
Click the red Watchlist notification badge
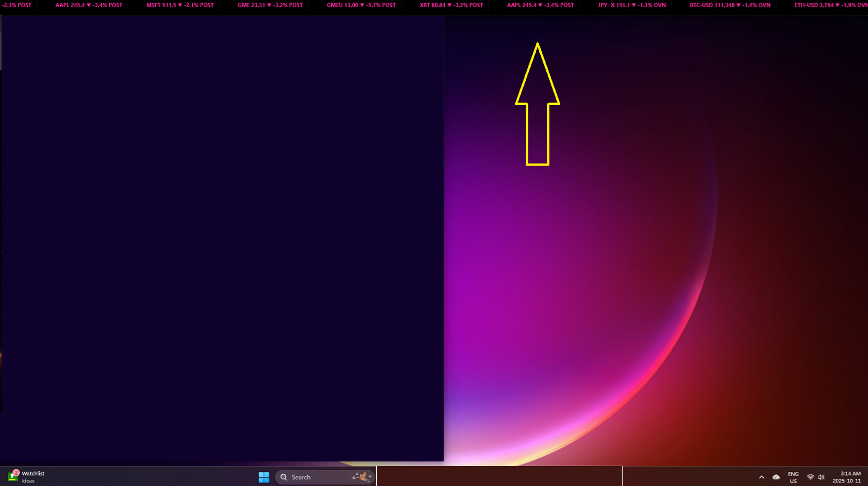click(16, 471)
